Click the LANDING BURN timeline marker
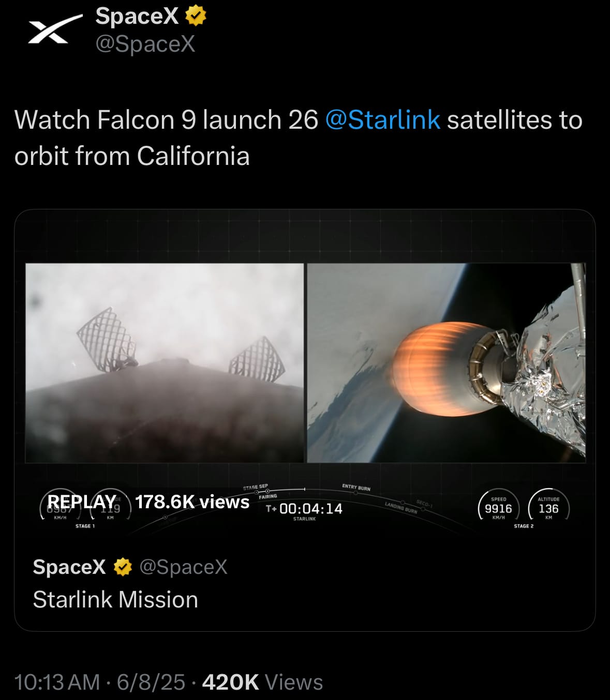Screen dimensions: 610x700 point(401,507)
